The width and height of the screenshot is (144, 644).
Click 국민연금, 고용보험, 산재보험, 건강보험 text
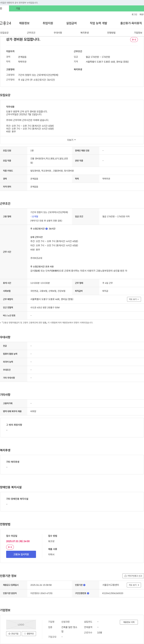click(48, 291)
